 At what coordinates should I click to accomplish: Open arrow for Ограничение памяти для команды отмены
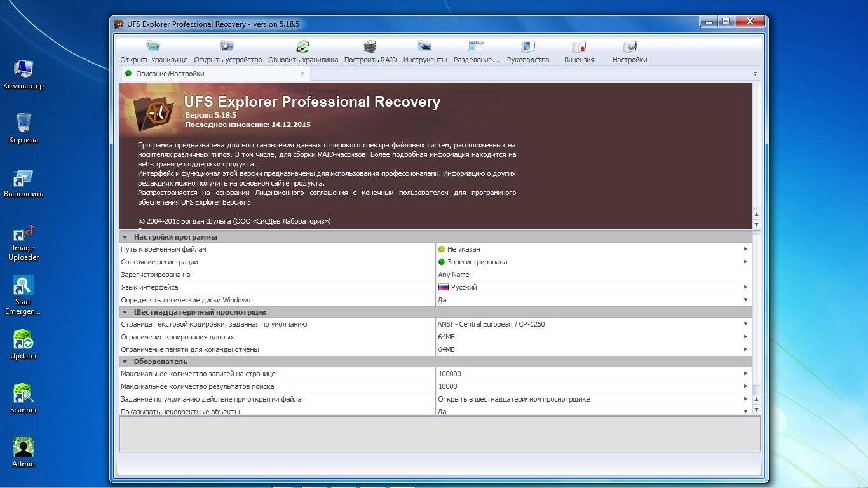(x=746, y=349)
